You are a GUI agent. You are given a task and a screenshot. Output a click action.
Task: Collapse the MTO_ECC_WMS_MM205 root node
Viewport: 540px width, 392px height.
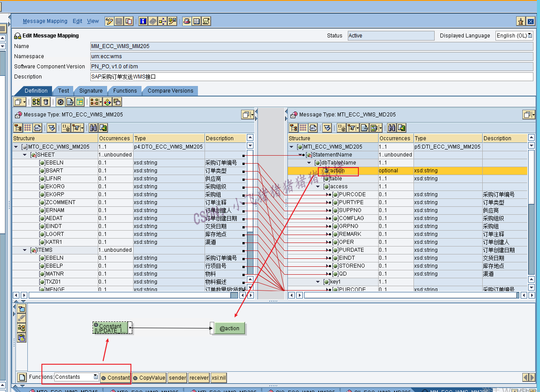point(16,147)
